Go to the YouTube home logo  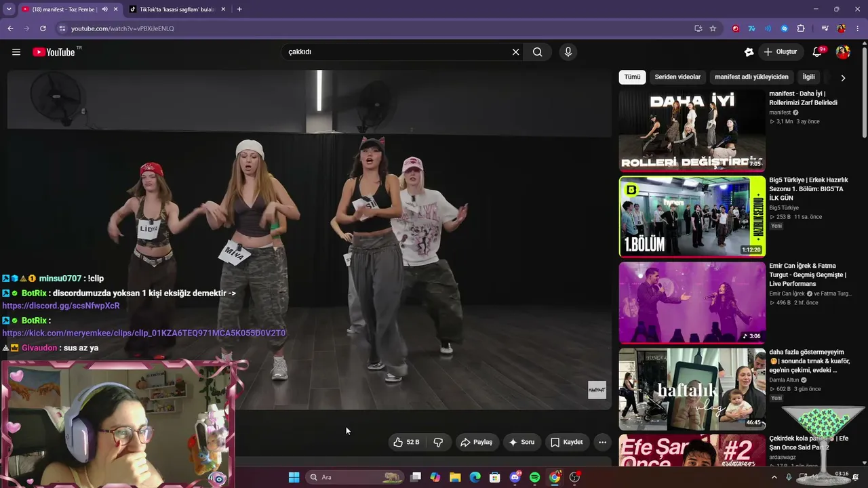point(54,52)
